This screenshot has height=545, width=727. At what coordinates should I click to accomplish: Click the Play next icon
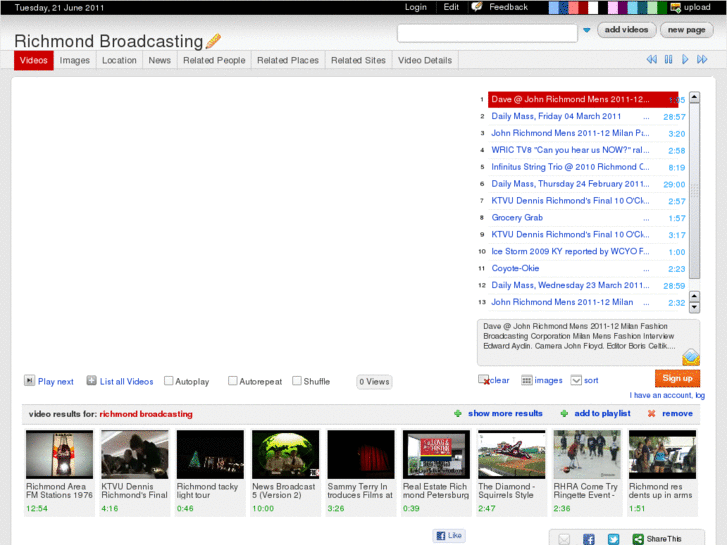pos(29,381)
